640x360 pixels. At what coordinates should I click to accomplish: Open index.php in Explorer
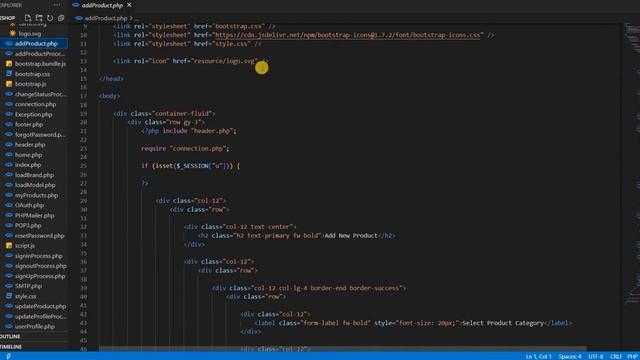point(28,165)
